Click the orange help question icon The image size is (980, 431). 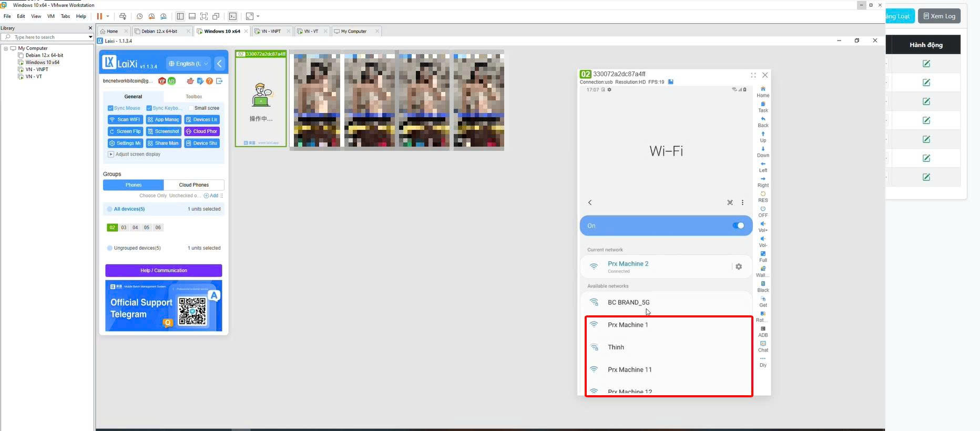(x=209, y=81)
